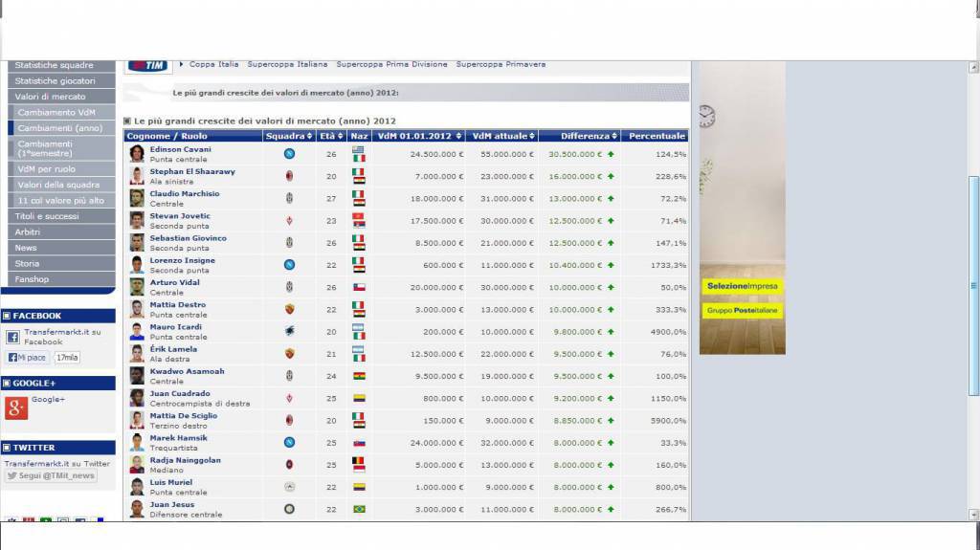Open the Fanshop sidebar menu item
This screenshot has height=550, width=980.
(32, 279)
